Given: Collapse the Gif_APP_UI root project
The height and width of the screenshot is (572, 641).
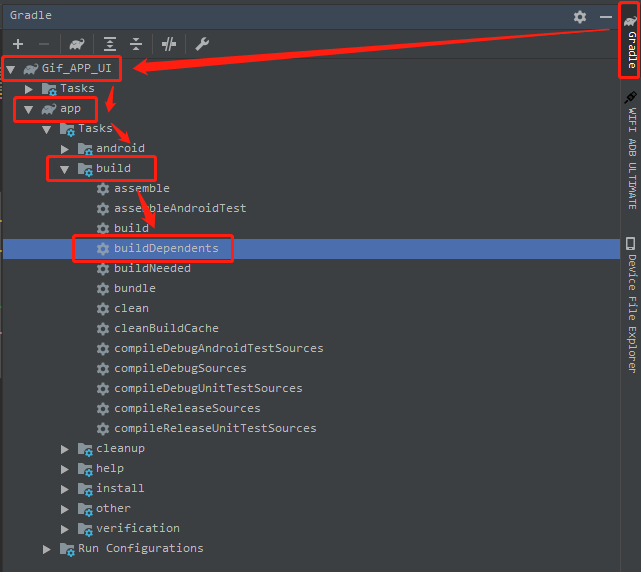Looking at the screenshot, I should point(11,69).
